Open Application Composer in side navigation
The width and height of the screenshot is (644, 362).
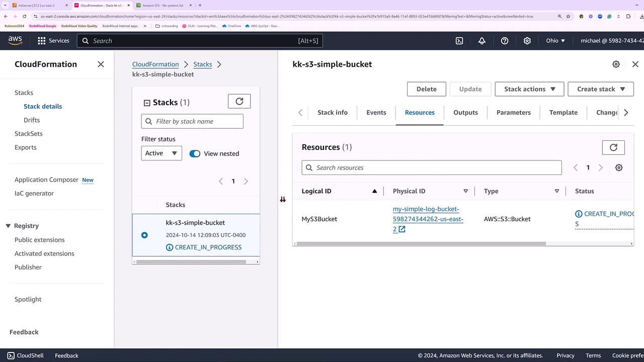click(46, 179)
